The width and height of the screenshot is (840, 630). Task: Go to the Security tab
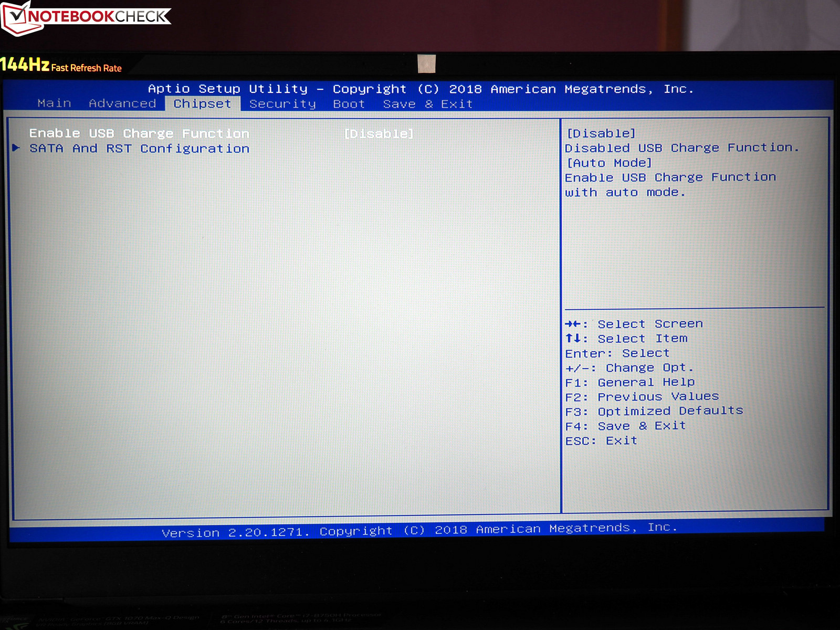[282, 104]
